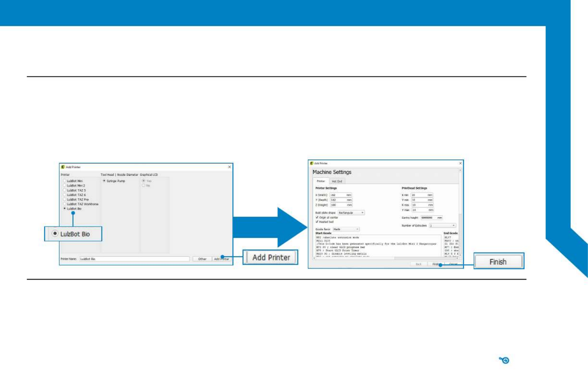Select the LulzBot Mini 2 printer option
588x381 pixels.
(64, 186)
